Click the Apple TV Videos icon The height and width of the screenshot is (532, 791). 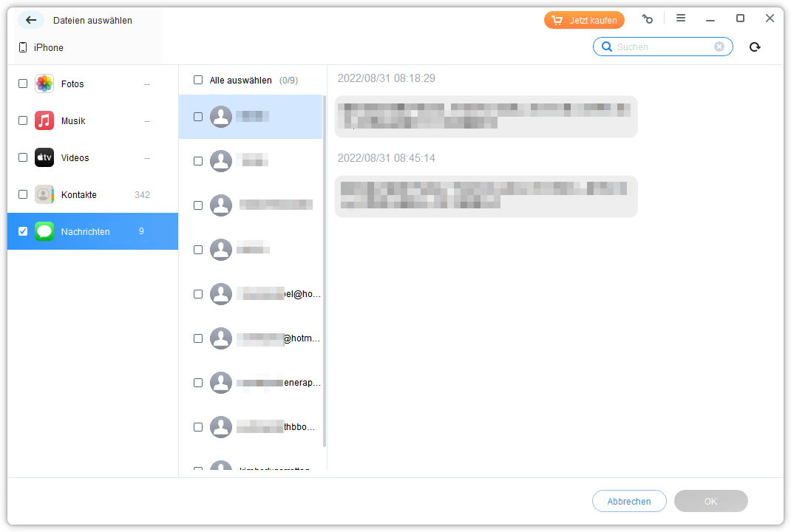click(x=44, y=157)
